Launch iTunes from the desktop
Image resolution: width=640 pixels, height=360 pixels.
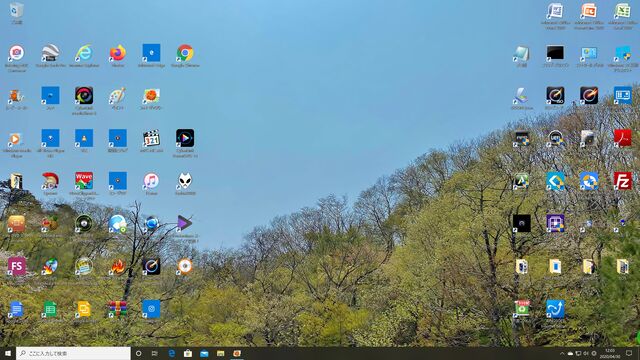pyautogui.click(x=151, y=181)
